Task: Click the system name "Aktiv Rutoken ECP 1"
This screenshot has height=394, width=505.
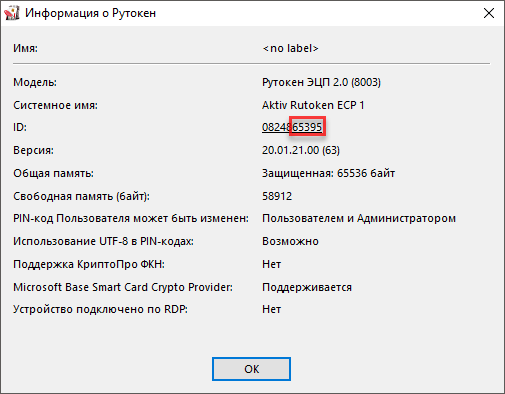Action: [x=313, y=105]
